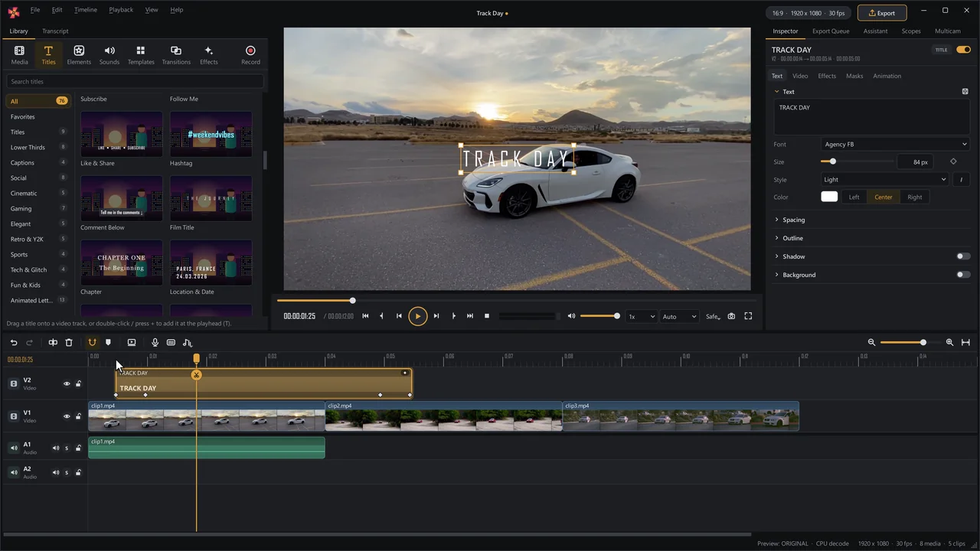Select the Lower Thirds category

click(x=38, y=148)
